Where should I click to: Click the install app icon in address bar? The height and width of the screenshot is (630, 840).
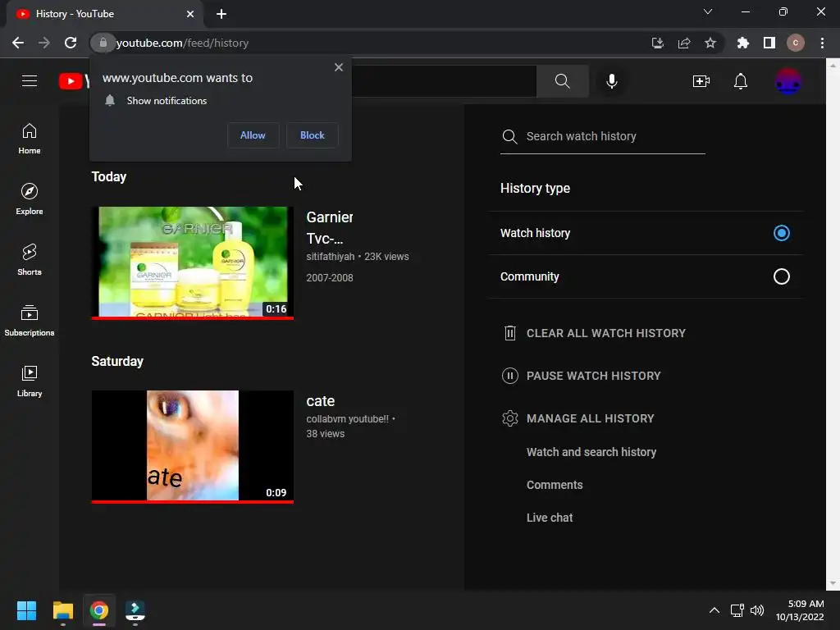(657, 43)
